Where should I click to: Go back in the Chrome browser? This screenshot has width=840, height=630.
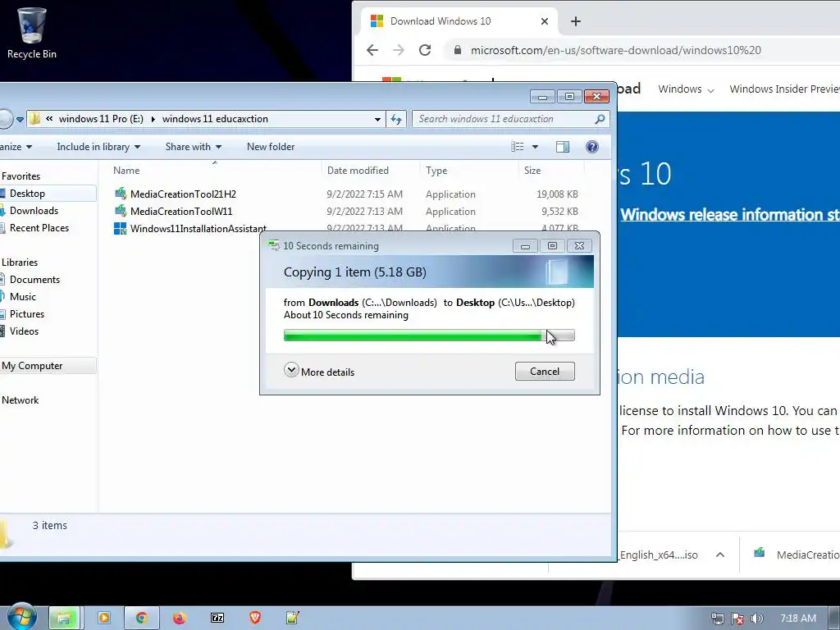click(372, 50)
